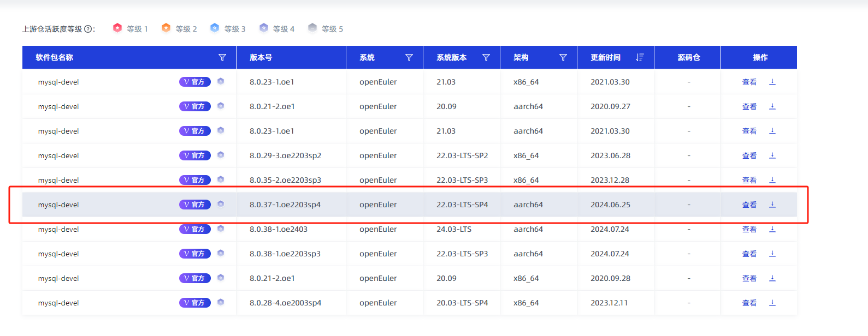Open the 软件包名称 column filter

pyautogui.click(x=222, y=57)
